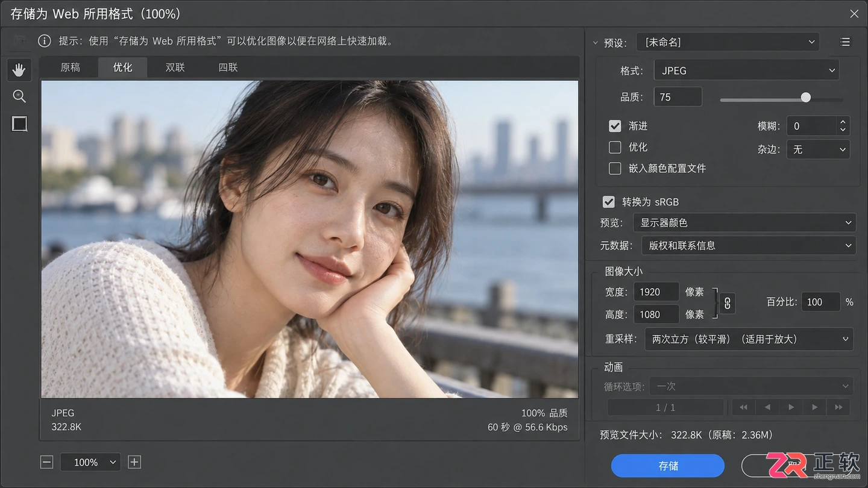Open the 预览 显示器颜色 dropdown
The image size is (868, 488).
coord(744,223)
